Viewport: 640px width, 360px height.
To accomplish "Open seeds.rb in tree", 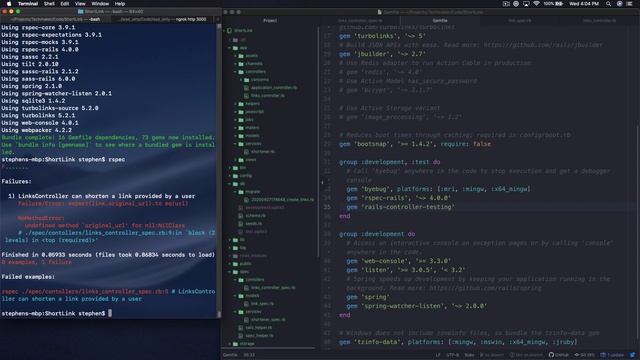I will [x=253, y=224].
